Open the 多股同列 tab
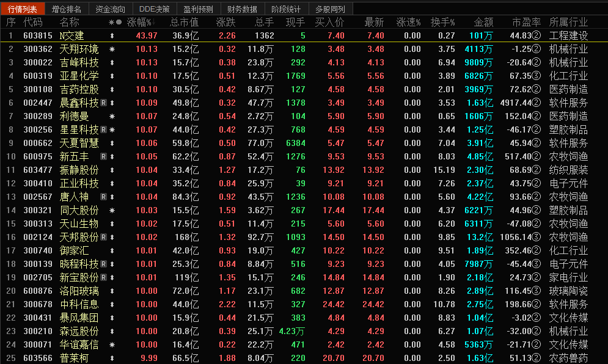 pyautogui.click(x=330, y=9)
